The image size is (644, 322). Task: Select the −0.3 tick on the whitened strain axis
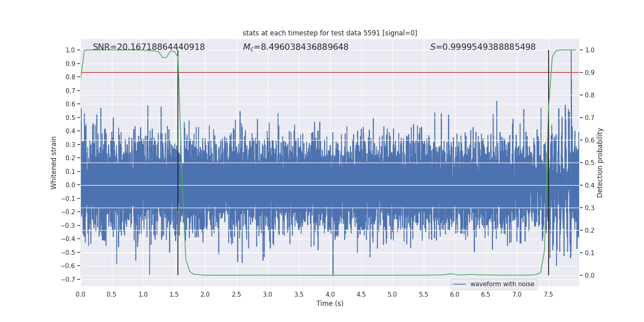pyautogui.click(x=68, y=225)
